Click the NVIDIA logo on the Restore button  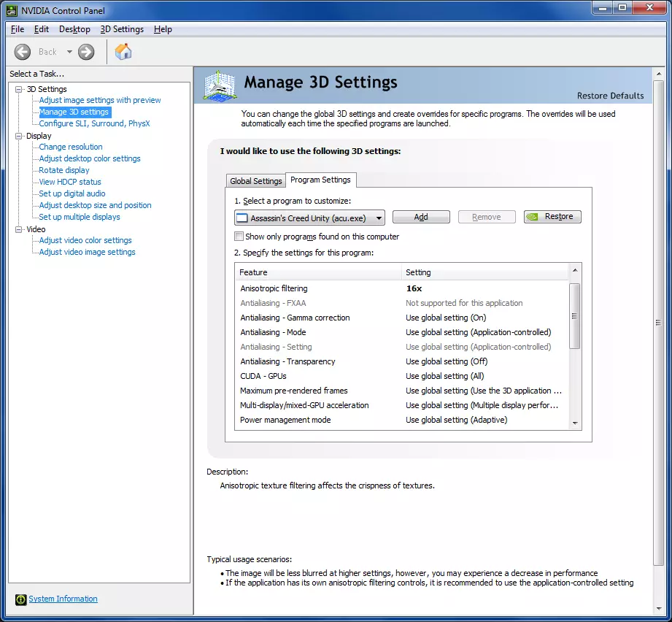(533, 217)
